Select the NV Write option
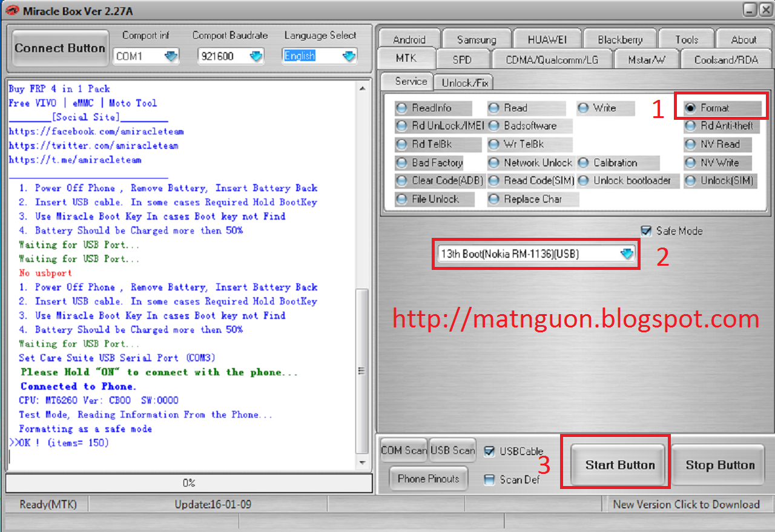 pos(717,162)
